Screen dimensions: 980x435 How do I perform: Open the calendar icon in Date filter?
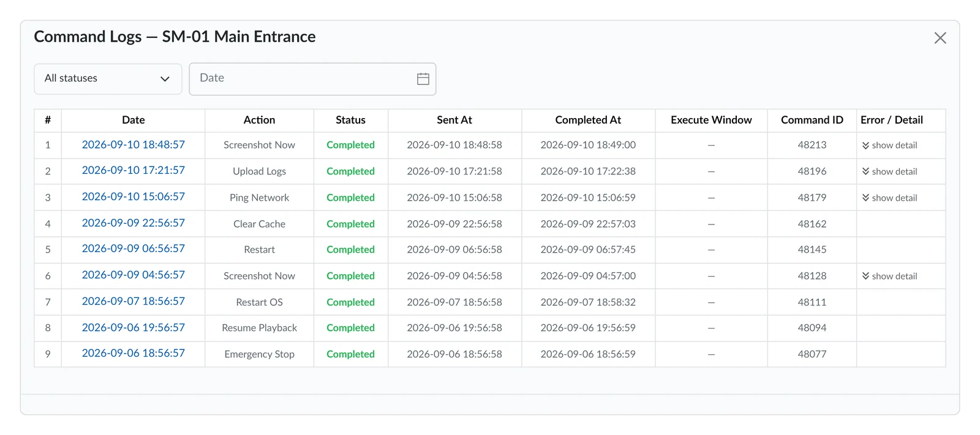[x=423, y=79]
